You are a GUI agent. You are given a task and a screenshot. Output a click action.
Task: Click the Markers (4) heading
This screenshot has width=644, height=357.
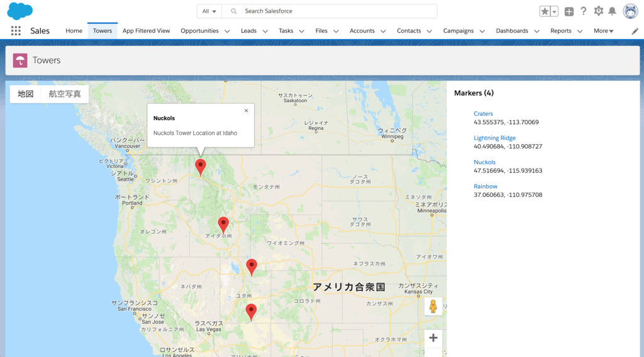click(474, 93)
